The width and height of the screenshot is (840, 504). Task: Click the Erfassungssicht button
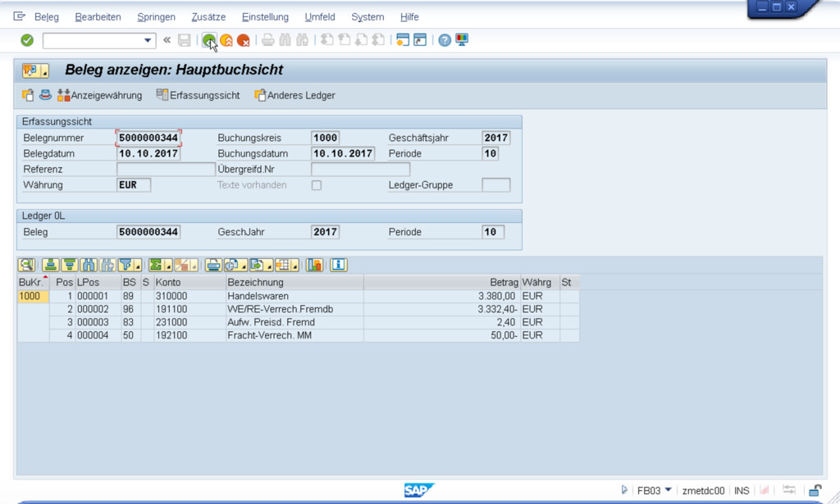(199, 95)
